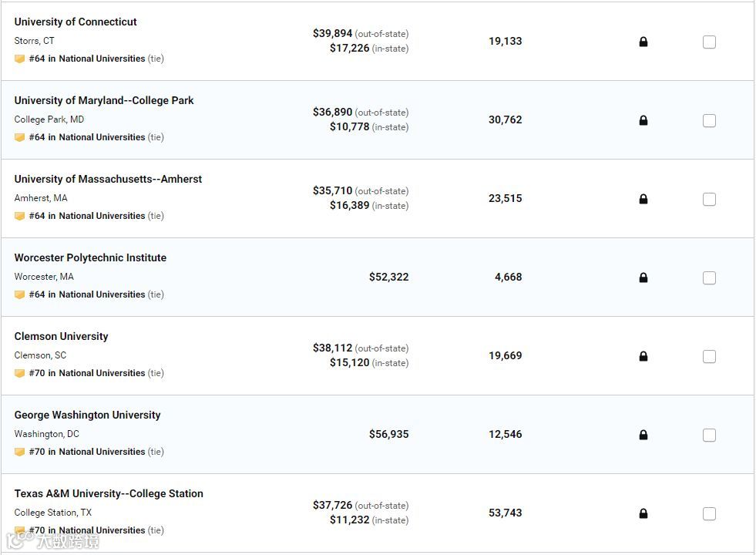Click the lock icon for Worcester Polytechnic Institute
The height and width of the screenshot is (555, 756).
pyautogui.click(x=643, y=277)
